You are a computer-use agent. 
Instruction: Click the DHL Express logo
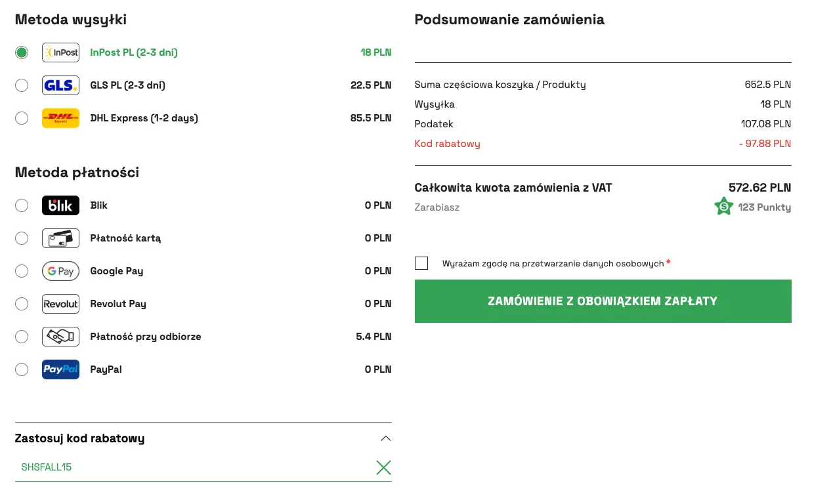click(60, 118)
